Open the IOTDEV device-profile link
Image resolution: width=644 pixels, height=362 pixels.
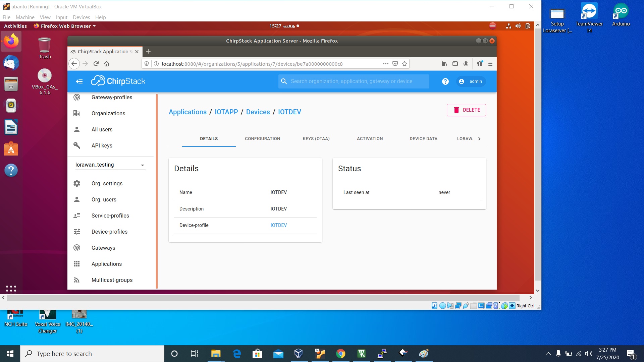(278, 225)
